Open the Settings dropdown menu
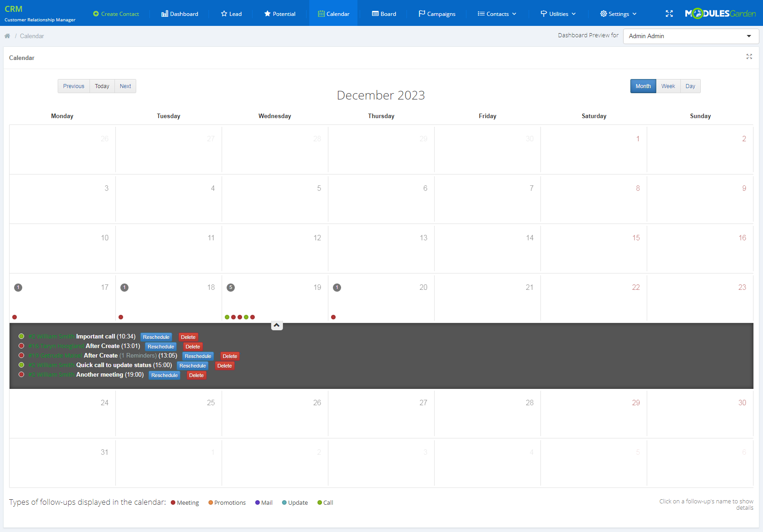Viewport: 763px width, 532px height. coord(618,14)
